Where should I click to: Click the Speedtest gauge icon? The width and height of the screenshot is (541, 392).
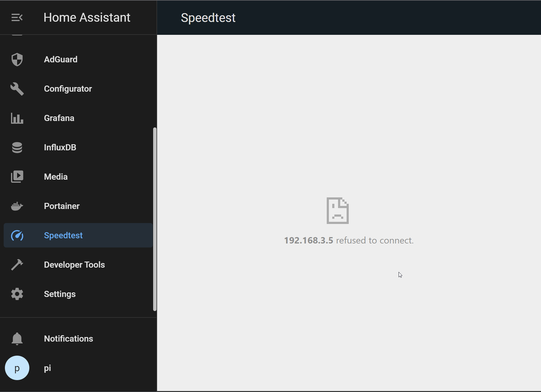[17, 235]
